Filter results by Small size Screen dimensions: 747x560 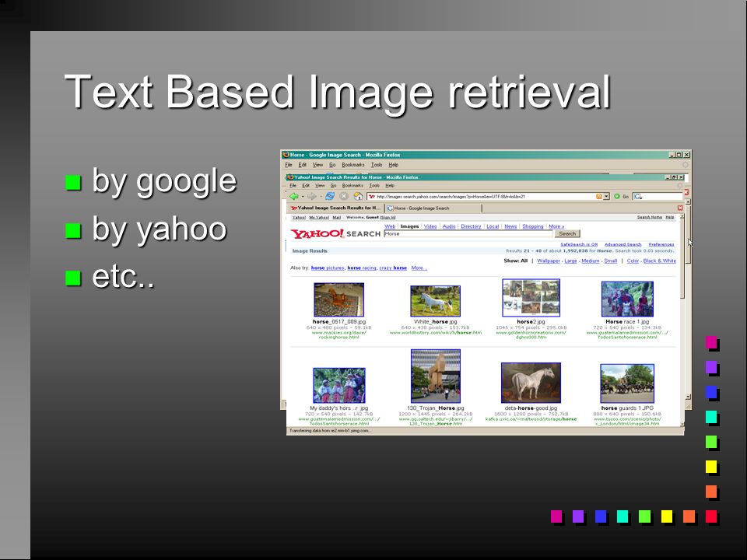coord(610,261)
